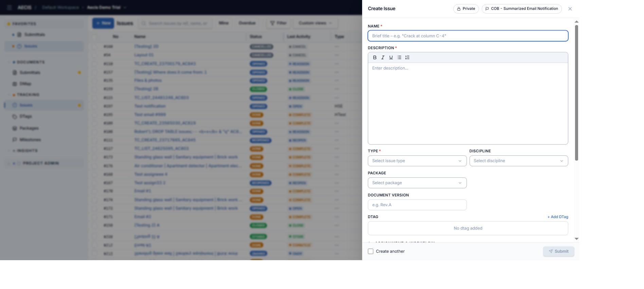The image size is (644, 289).
Task: Click into the description text area
Action: [468, 103]
